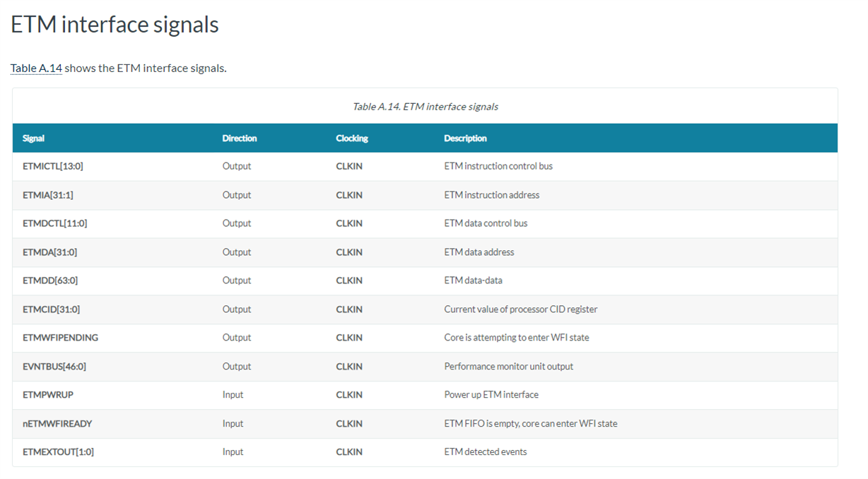
Task: Click Input direction in the nETMWFIREADY row
Action: (x=233, y=424)
